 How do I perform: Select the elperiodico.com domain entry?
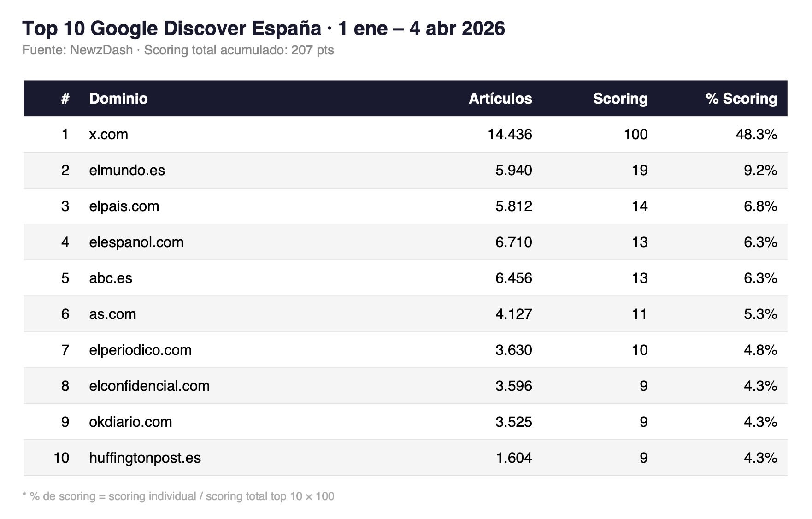(x=141, y=350)
